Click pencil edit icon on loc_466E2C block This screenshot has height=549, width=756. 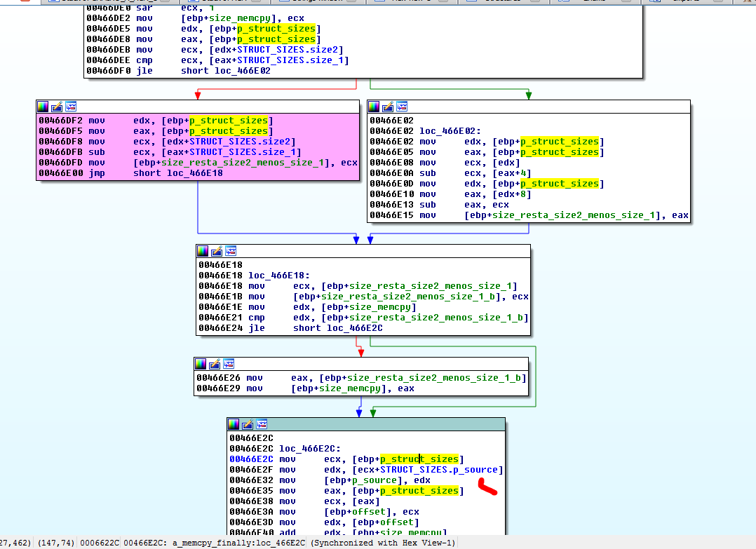coord(248,424)
